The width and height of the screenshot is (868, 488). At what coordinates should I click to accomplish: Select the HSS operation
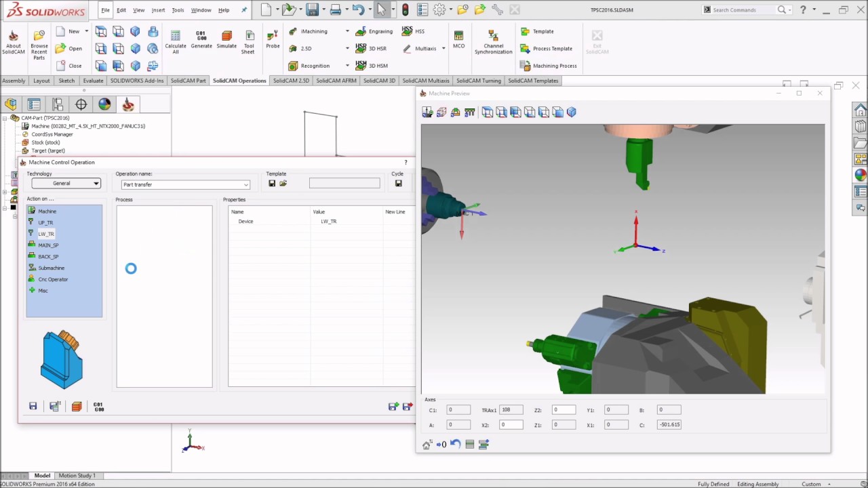tap(413, 31)
